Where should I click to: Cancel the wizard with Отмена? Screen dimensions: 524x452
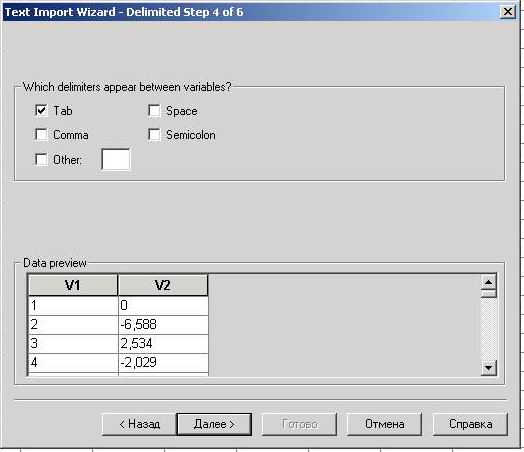(x=384, y=424)
